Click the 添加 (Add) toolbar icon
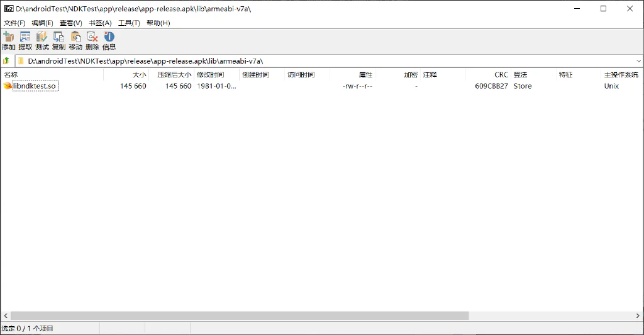 coord(8,40)
